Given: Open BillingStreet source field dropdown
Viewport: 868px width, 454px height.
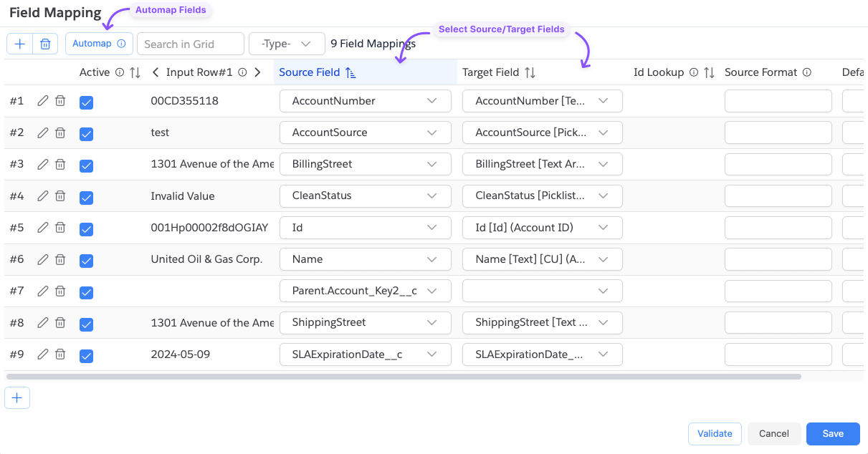Looking at the screenshot, I should (x=366, y=164).
